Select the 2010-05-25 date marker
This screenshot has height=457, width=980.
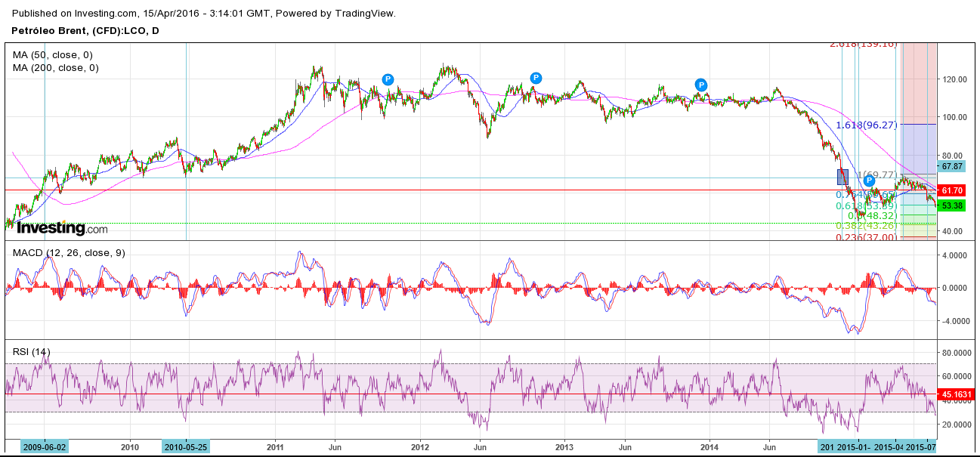pyautogui.click(x=186, y=446)
